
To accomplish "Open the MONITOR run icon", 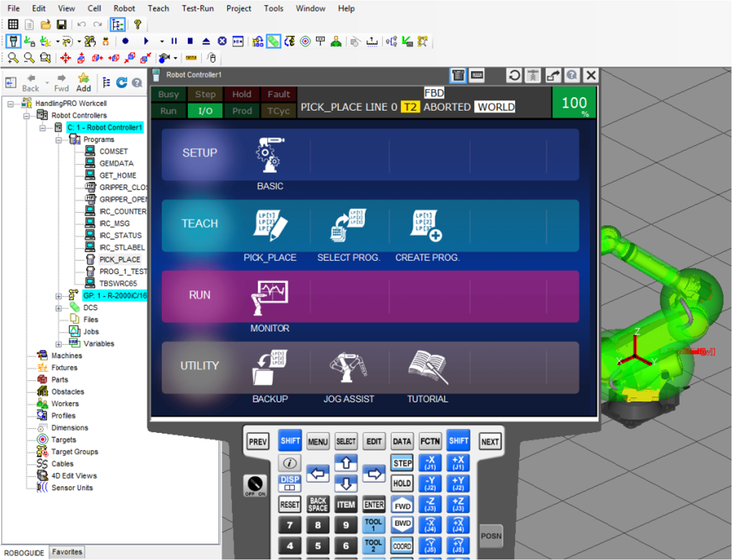I will [270, 297].
